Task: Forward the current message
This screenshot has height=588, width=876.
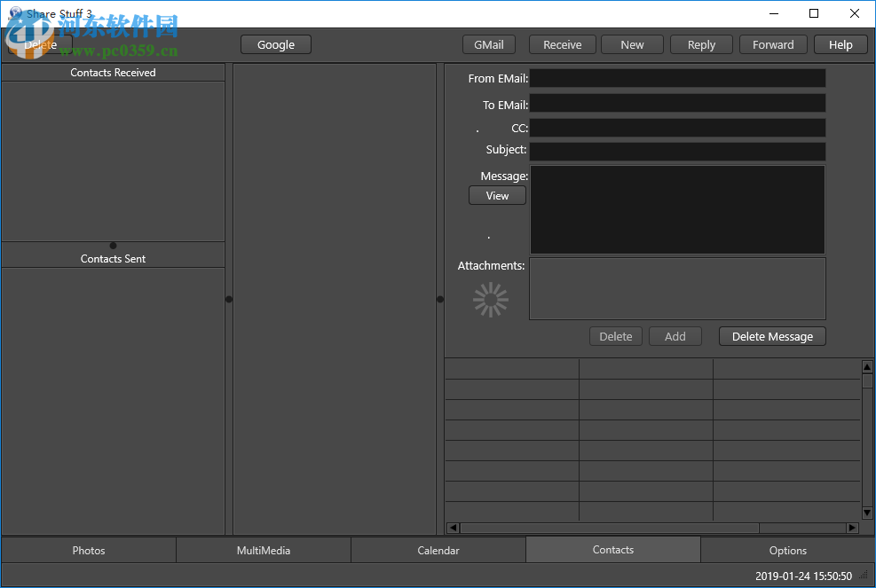Action: click(x=773, y=45)
